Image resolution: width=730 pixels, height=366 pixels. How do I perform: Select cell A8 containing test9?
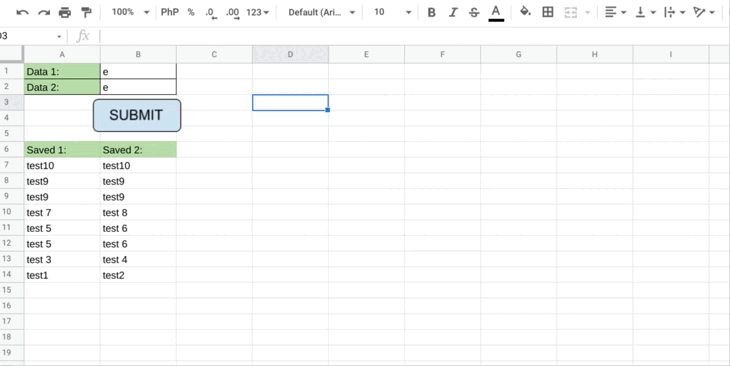coord(62,181)
